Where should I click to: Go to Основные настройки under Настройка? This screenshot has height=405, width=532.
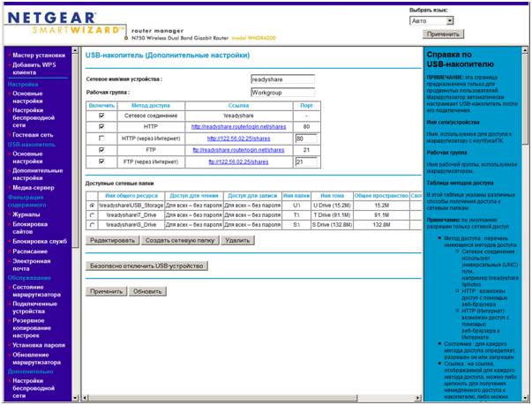click(27, 97)
